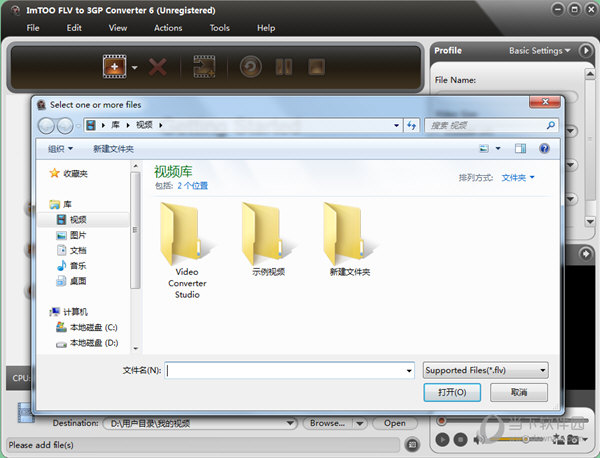Select 桌面 in navigation pane
600x458 pixels.
coord(72,281)
